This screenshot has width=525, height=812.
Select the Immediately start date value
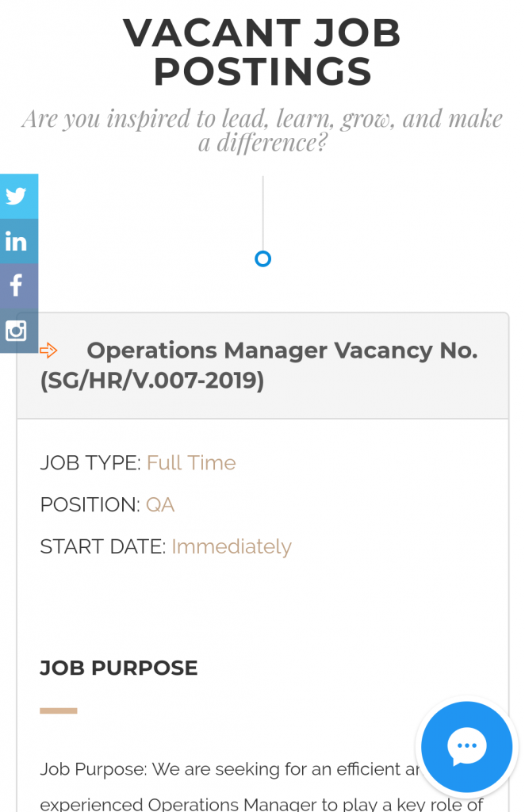point(232,547)
